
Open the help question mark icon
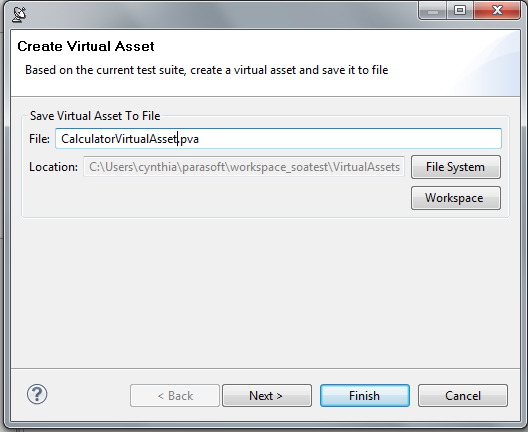point(37,394)
